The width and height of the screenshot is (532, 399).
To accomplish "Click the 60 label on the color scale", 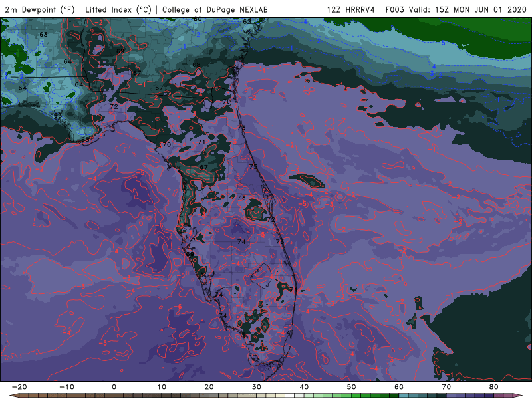I will pos(399,387).
